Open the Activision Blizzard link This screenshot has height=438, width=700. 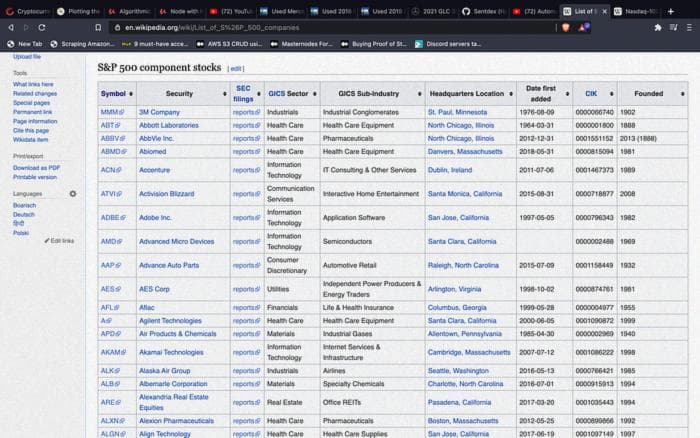point(167,194)
